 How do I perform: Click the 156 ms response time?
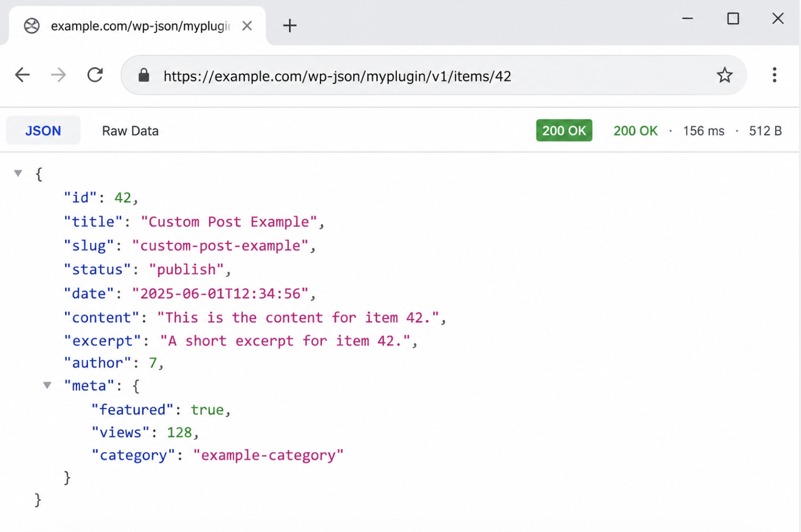[x=703, y=131]
